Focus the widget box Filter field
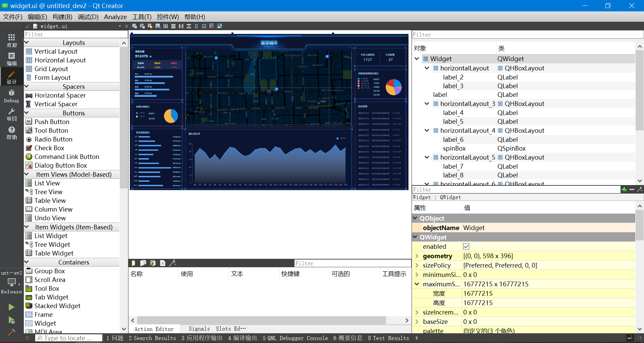644x343 pixels. tap(76, 35)
